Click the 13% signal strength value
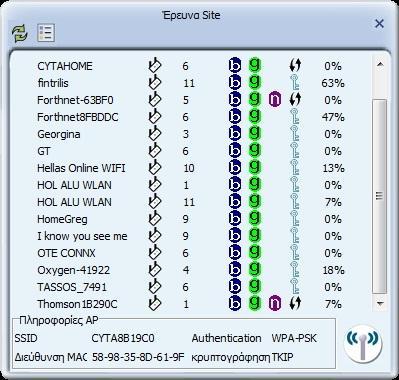The image size is (399, 380). tap(333, 168)
